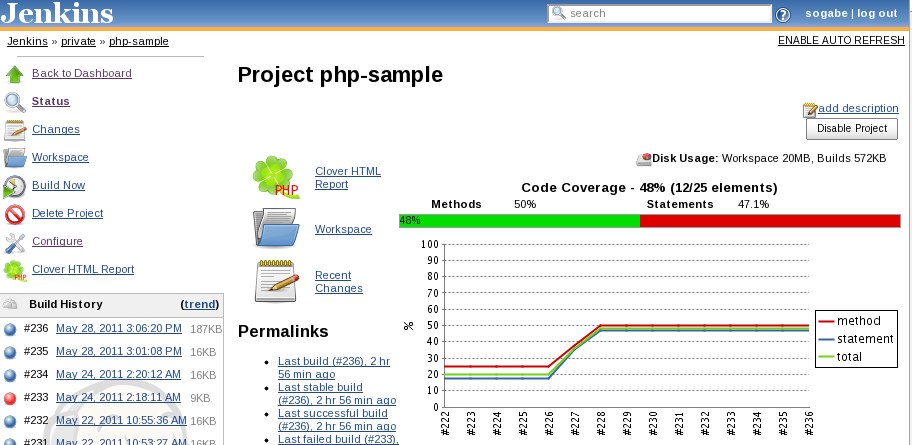This screenshot has height=445, width=912.
Task: Open build May 28, 2011 3:06:20 PM
Action: coord(119,329)
